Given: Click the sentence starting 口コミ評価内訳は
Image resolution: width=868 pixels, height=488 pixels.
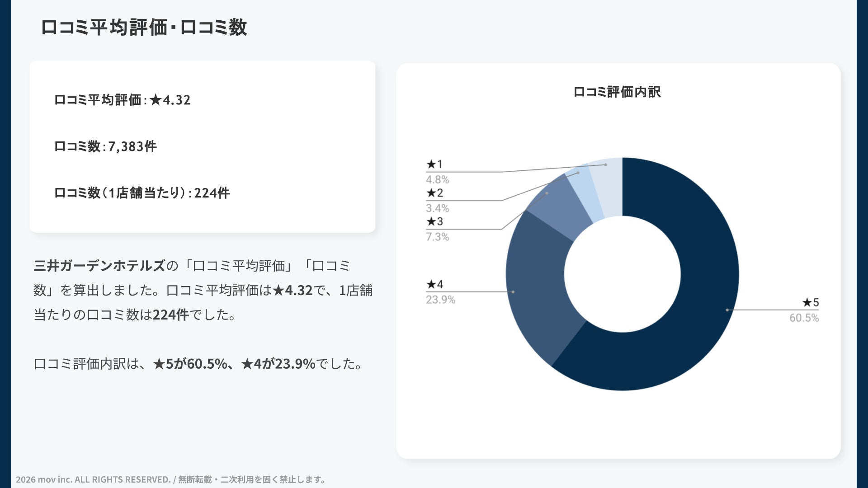Looking at the screenshot, I should (x=198, y=364).
